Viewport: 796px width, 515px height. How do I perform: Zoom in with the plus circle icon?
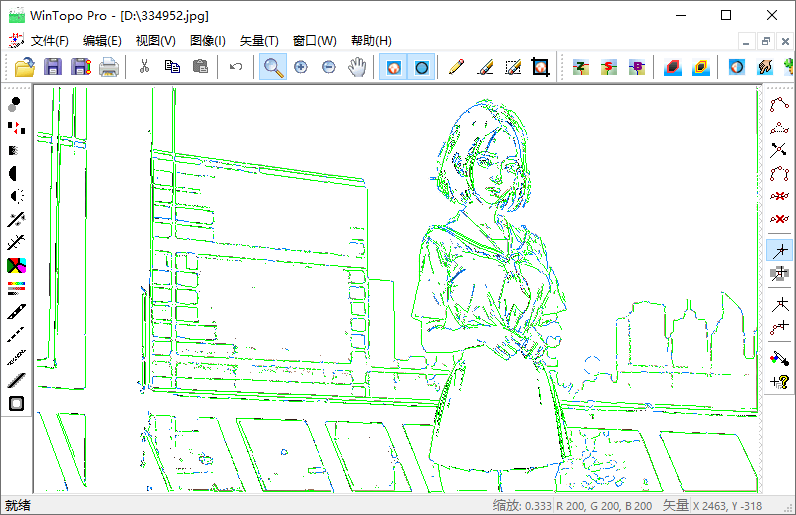pos(301,67)
